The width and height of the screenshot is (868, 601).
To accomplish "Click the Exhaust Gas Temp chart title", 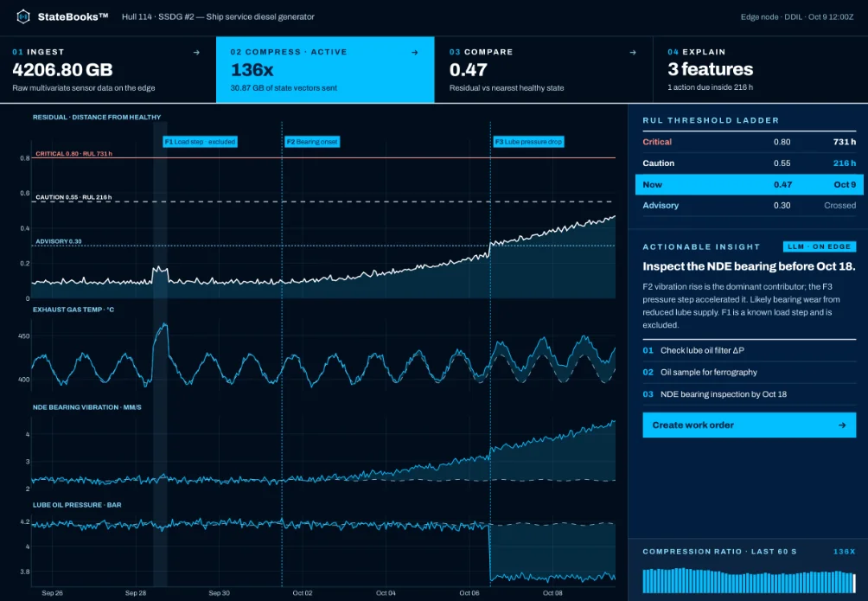I will [73, 310].
